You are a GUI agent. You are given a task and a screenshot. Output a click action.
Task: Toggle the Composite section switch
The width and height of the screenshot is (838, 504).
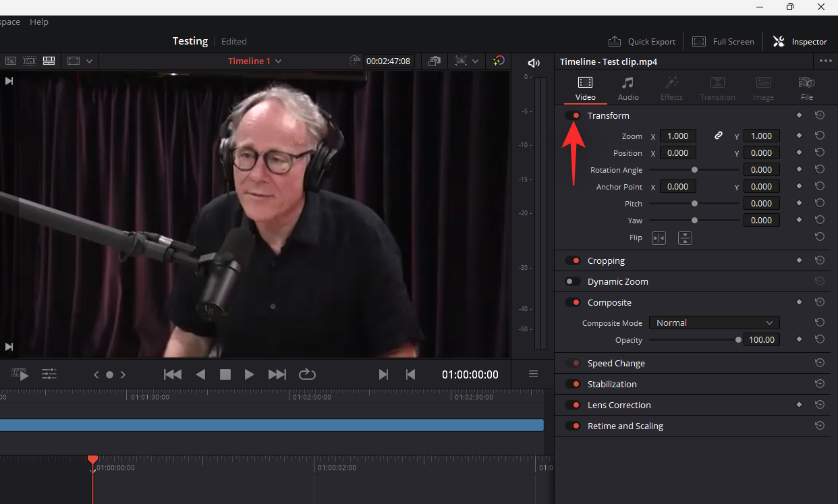[x=573, y=302]
